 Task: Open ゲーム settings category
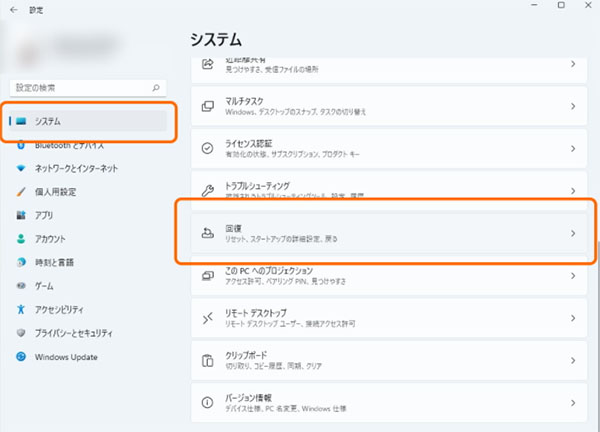tap(88, 286)
